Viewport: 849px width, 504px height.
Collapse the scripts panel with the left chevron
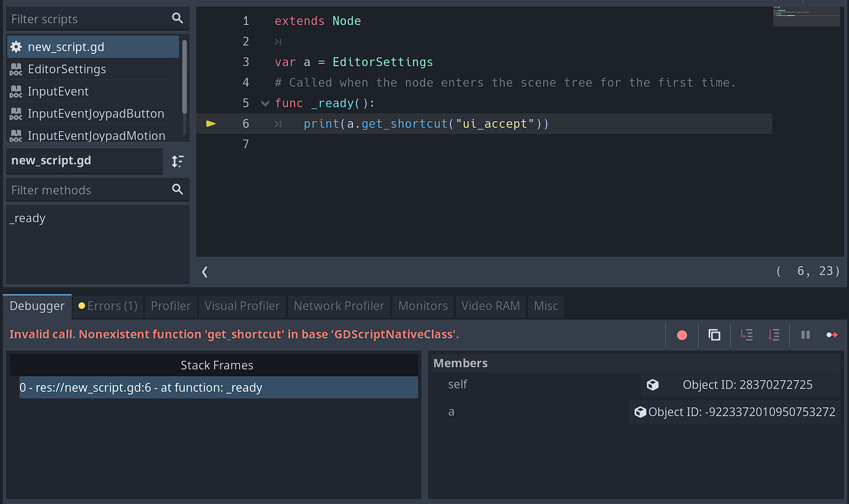tap(205, 272)
